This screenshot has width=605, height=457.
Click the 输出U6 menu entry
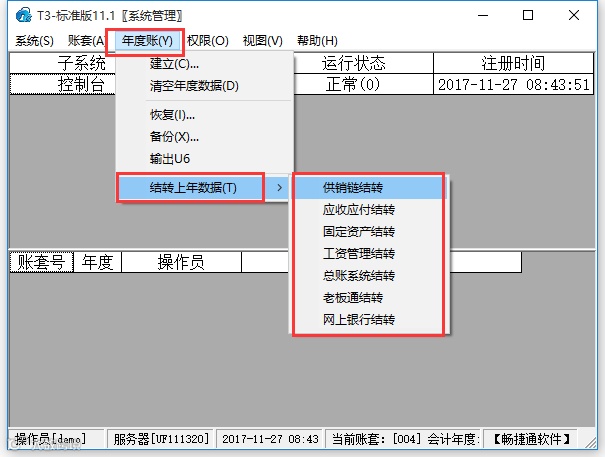(204, 159)
